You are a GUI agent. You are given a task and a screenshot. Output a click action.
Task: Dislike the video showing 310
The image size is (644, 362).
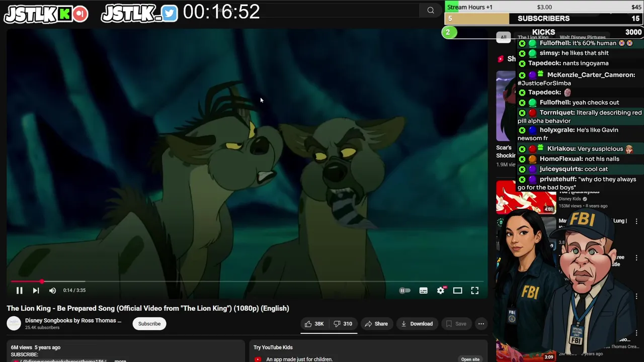[x=343, y=324]
